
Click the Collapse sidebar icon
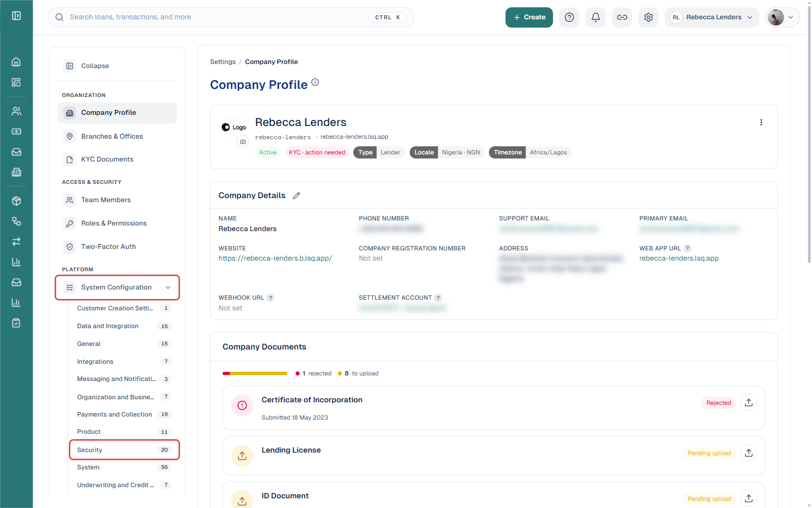click(x=70, y=66)
